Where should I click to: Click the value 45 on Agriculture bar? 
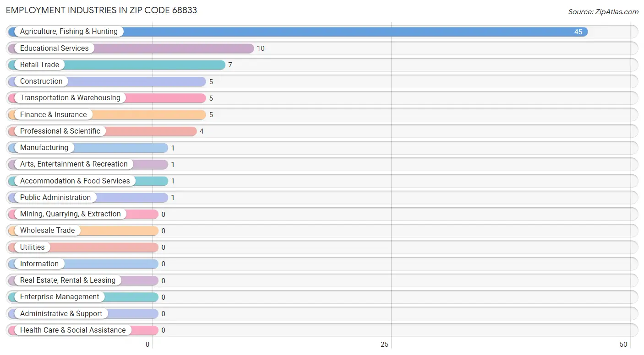[x=579, y=32]
